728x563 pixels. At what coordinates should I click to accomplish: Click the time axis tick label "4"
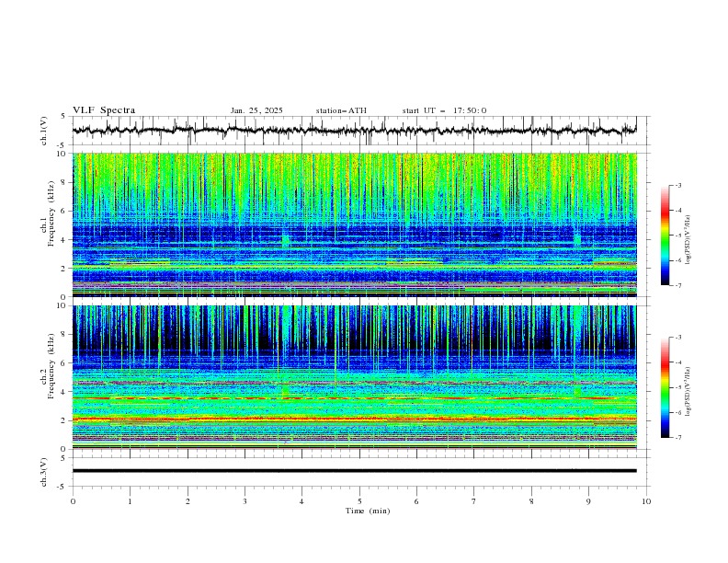[x=301, y=501]
